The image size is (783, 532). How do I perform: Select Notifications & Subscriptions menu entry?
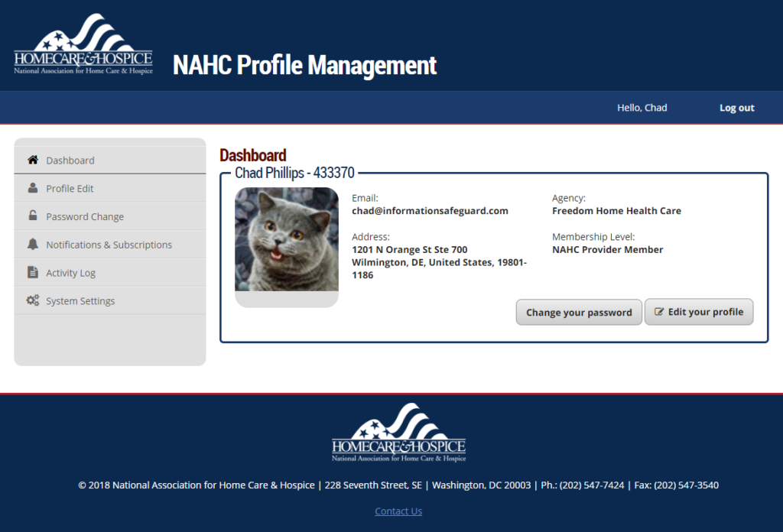click(109, 245)
